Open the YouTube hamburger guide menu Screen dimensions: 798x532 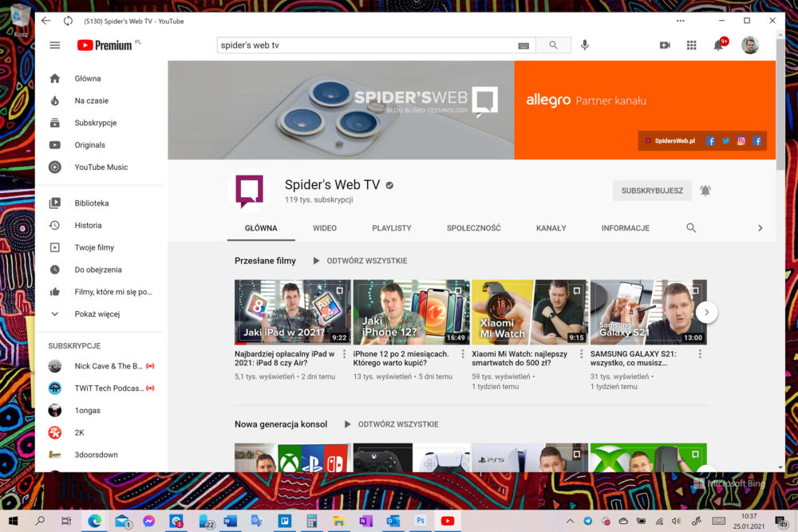[x=54, y=45]
